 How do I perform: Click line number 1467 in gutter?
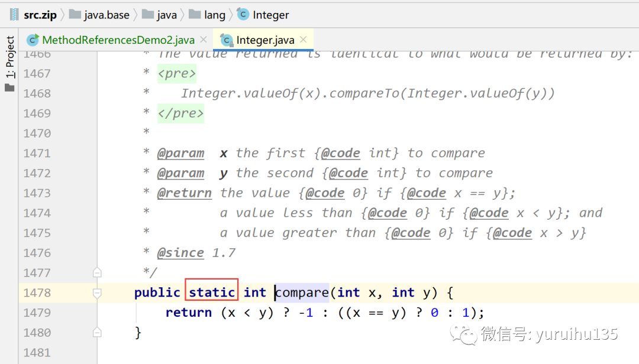pyautogui.click(x=37, y=74)
